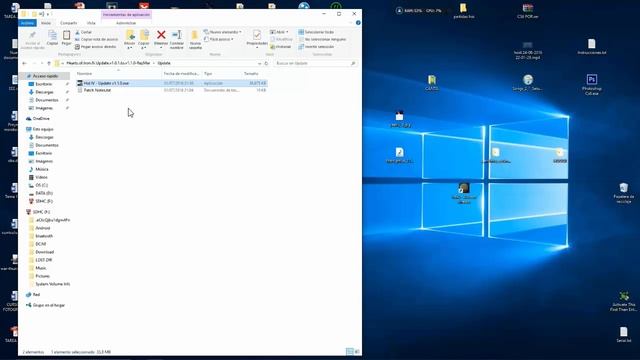The width and height of the screenshot is (640, 360).
Task: Sort by Fecha de modificación column
Action: coord(182,73)
